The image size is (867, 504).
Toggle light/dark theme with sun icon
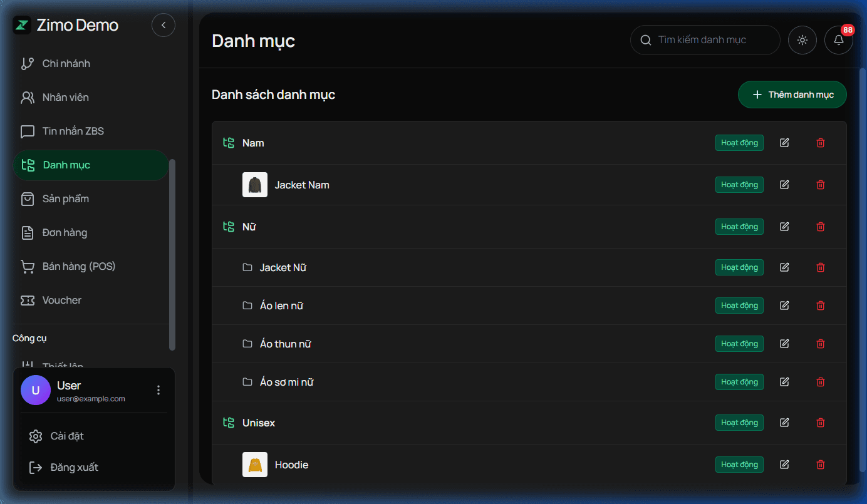pos(802,40)
